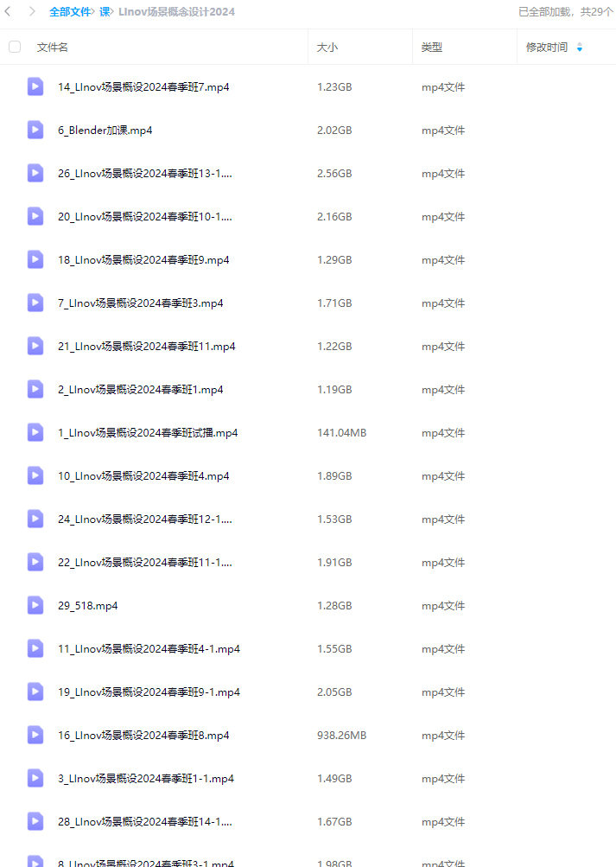This screenshot has height=867, width=616.
Task: Sort by 大小 column header
Action: [x=327, y=48]
